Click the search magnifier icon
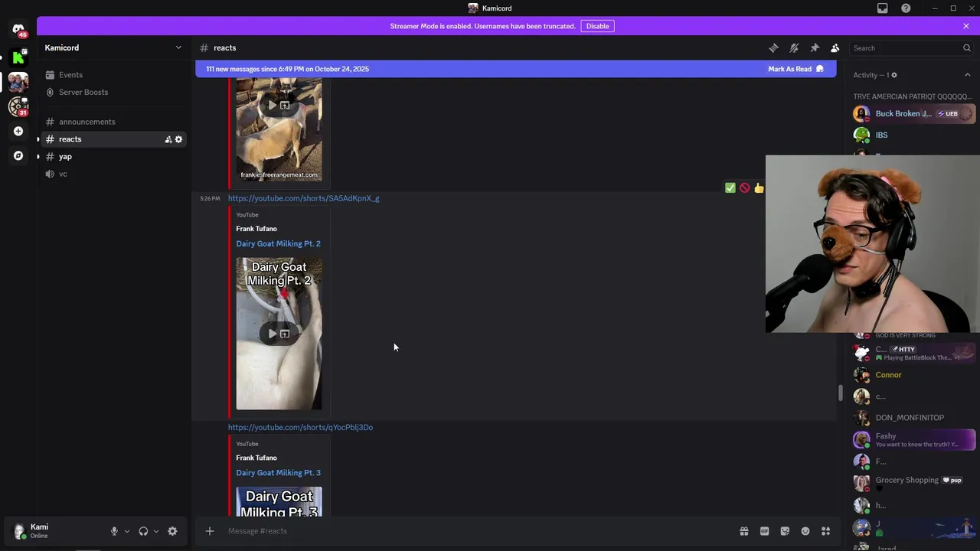Viewport: 980px width, 551px height. click(966, 47)
